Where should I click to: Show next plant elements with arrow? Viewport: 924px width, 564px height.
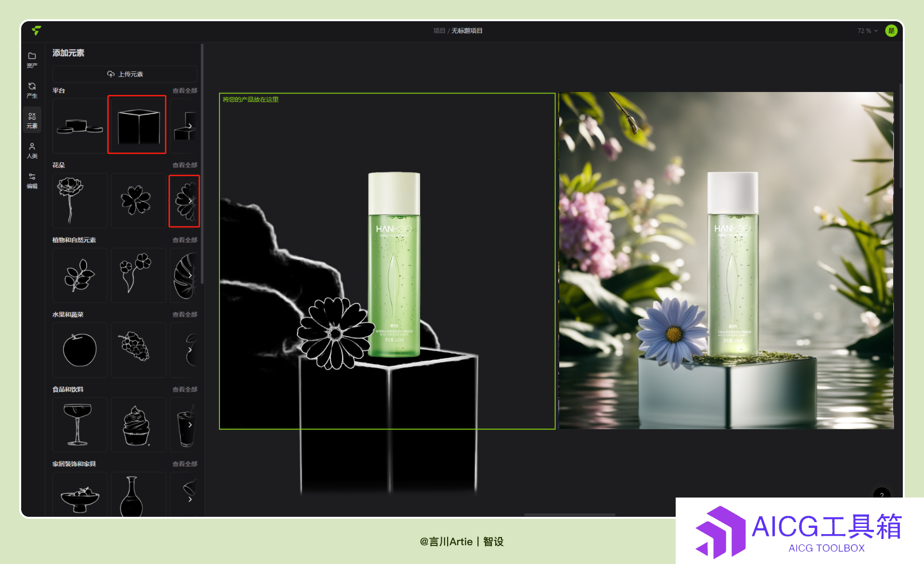pos(190,275)
